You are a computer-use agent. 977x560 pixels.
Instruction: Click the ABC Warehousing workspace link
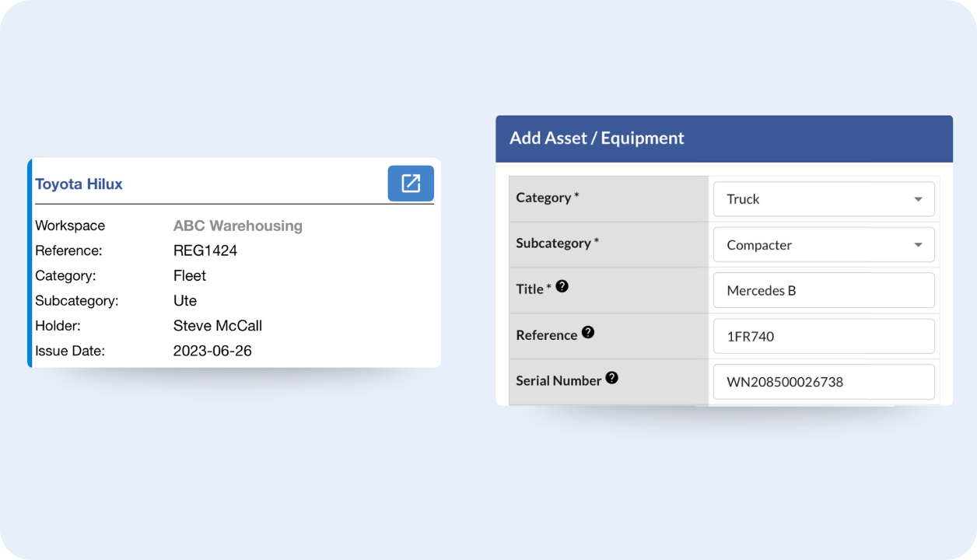(x=237, y=226)
